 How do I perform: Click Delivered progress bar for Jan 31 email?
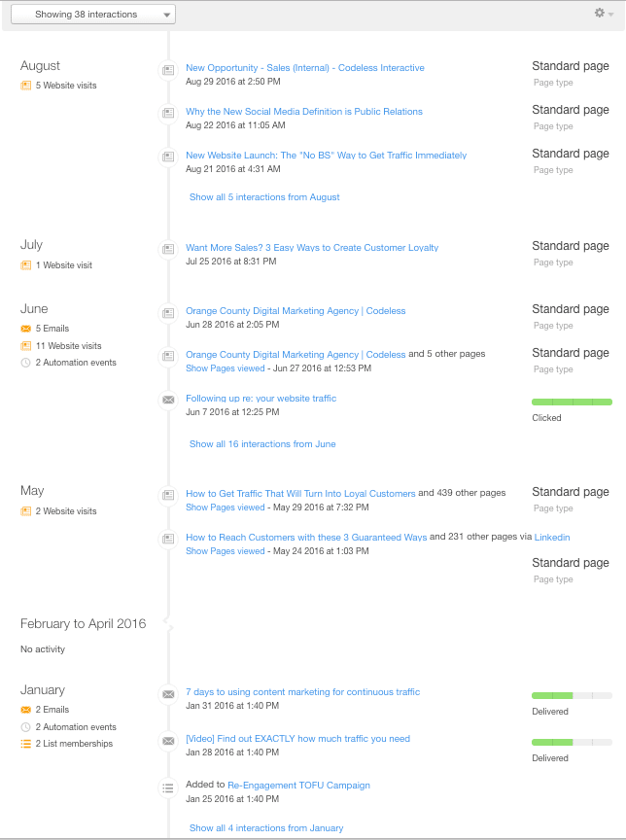pos(572,696)
